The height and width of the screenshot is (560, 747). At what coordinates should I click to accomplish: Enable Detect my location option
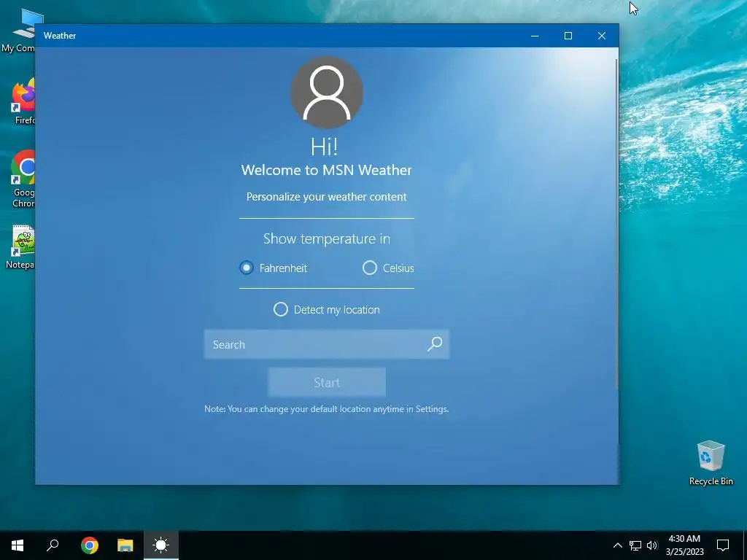point(327,309)
